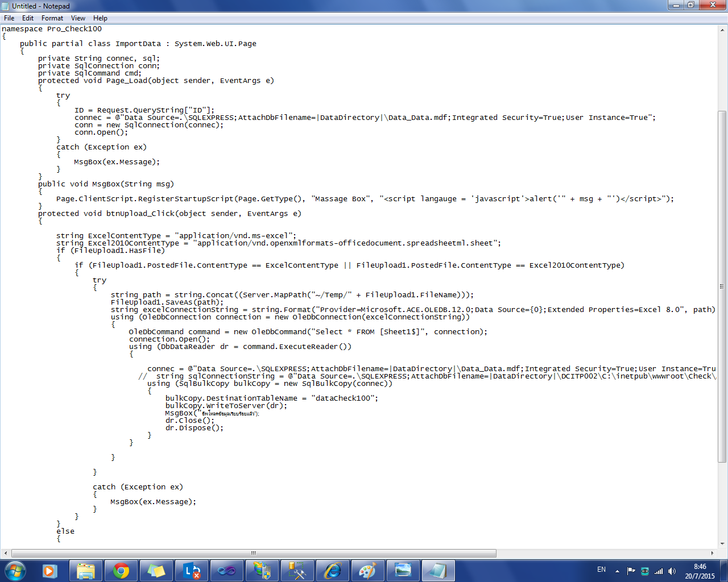The image size is (728, 582).
Task: Click the 'conn.Open();' line
Action: coord(101,132)
